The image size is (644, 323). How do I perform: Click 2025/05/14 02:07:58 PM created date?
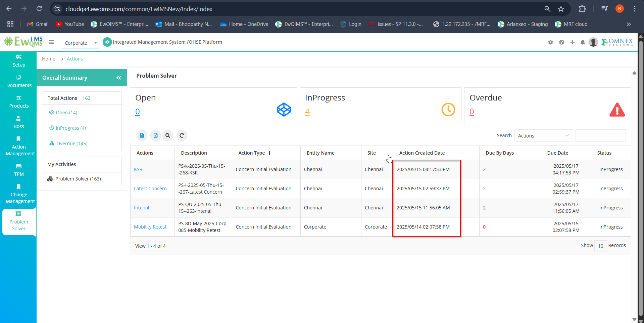(423, 227)
